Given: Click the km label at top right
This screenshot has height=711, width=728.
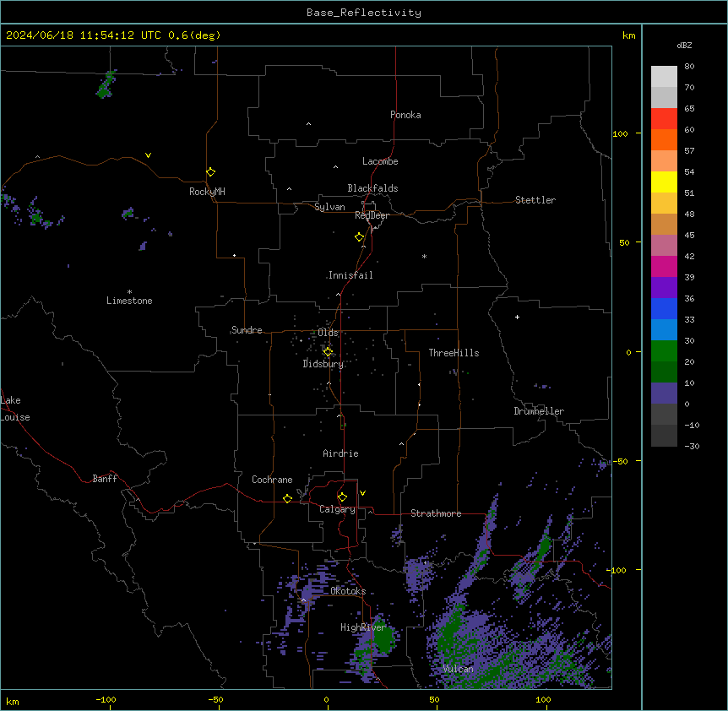Looking at the screenshot, I should pos(628,35).
